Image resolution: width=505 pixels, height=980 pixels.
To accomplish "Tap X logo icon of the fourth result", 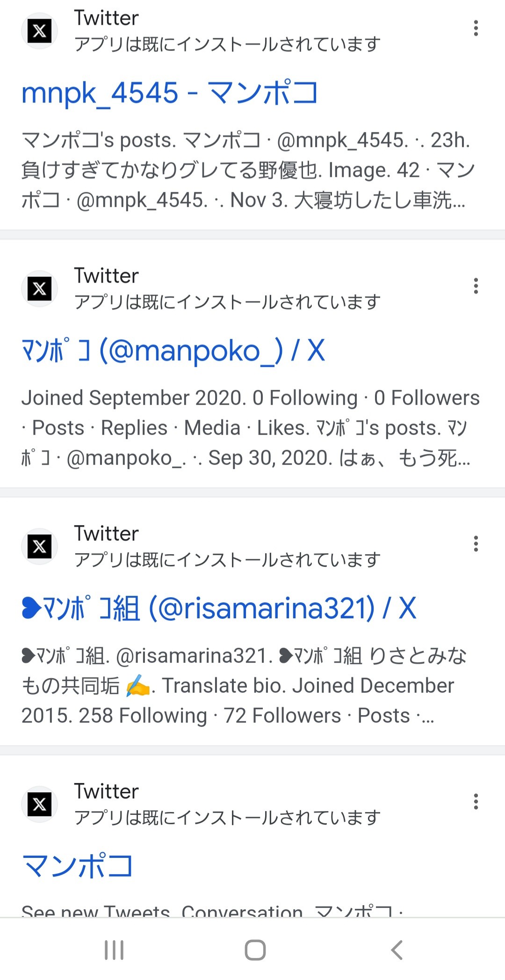I will pyautogui.click(x=40, y=804).
